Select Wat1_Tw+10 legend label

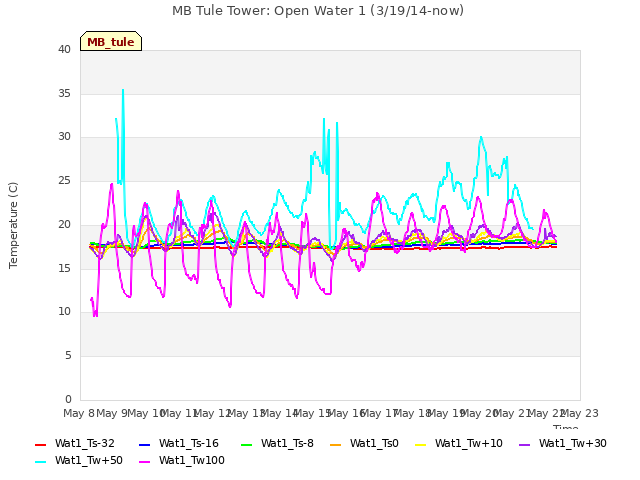click(469, 444)
